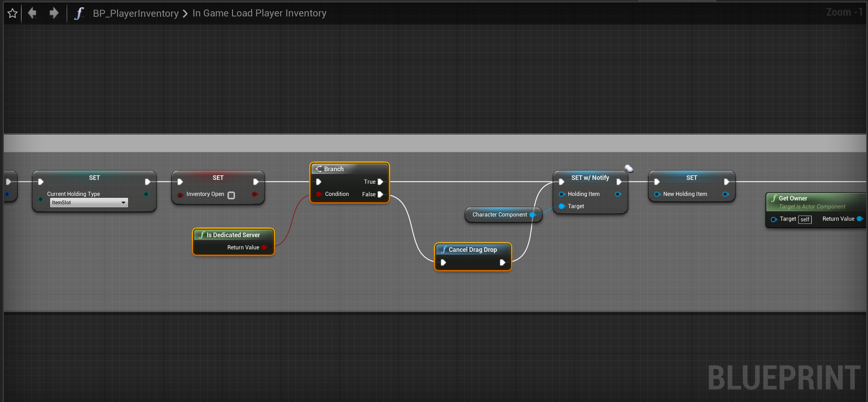The height and width of the screenshot is (402, 868).
Task: Click the Branch False execution pin
Action: coord(380,194)
